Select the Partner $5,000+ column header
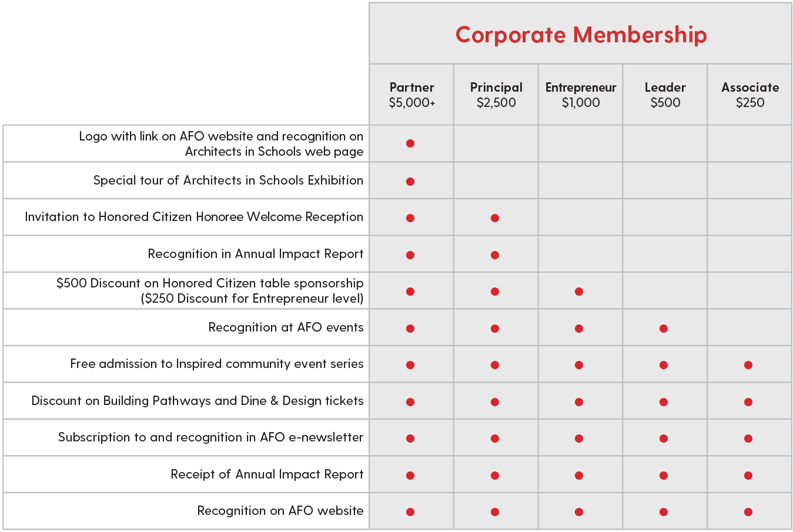Viewport: 793px width, 532px height. pos(411,95)
